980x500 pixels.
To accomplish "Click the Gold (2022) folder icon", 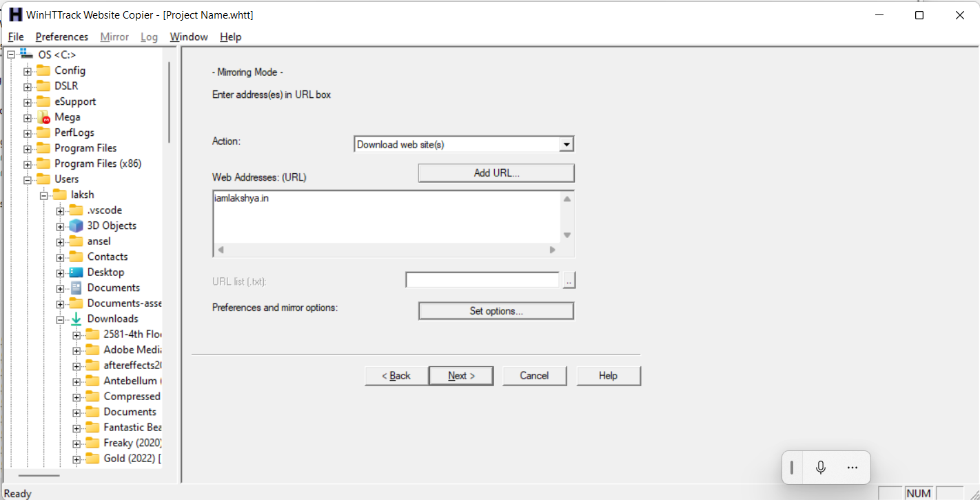I will pyautogui.click(x=92, y=459).
